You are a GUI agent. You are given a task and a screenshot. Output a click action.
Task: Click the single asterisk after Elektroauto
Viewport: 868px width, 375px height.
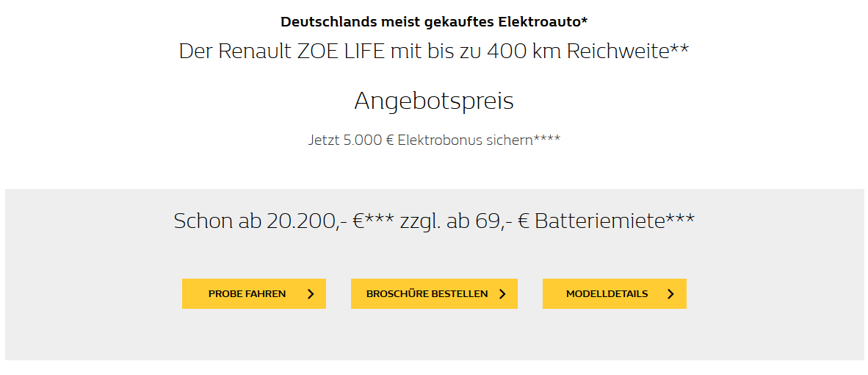pos(585,19)
